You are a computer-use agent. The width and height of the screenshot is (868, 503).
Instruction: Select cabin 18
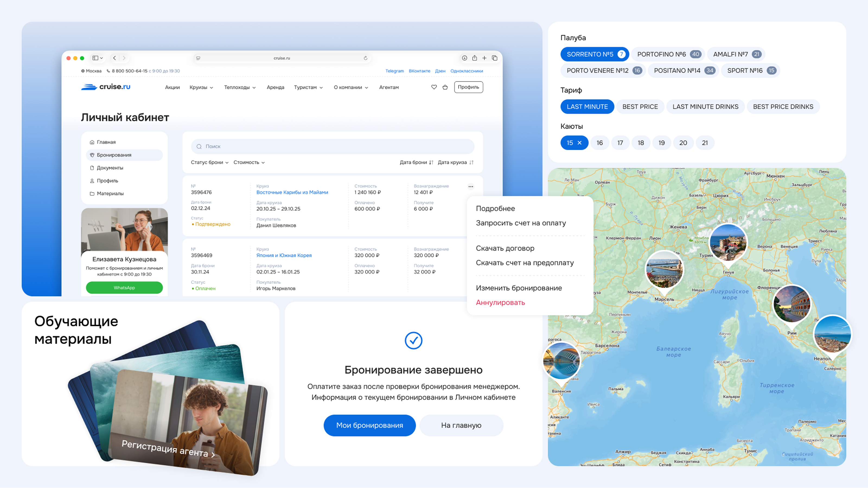(x=641, y=143)
